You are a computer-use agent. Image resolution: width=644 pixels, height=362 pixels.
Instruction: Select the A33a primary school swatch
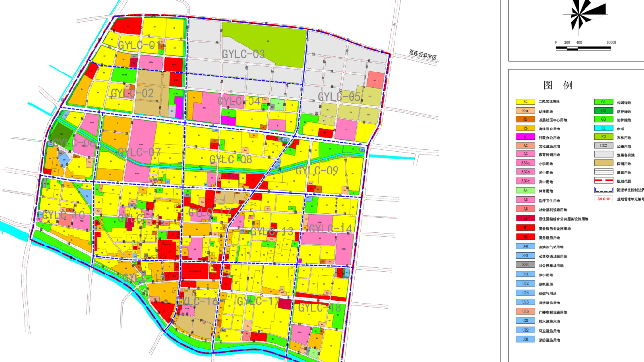point(525,163)
